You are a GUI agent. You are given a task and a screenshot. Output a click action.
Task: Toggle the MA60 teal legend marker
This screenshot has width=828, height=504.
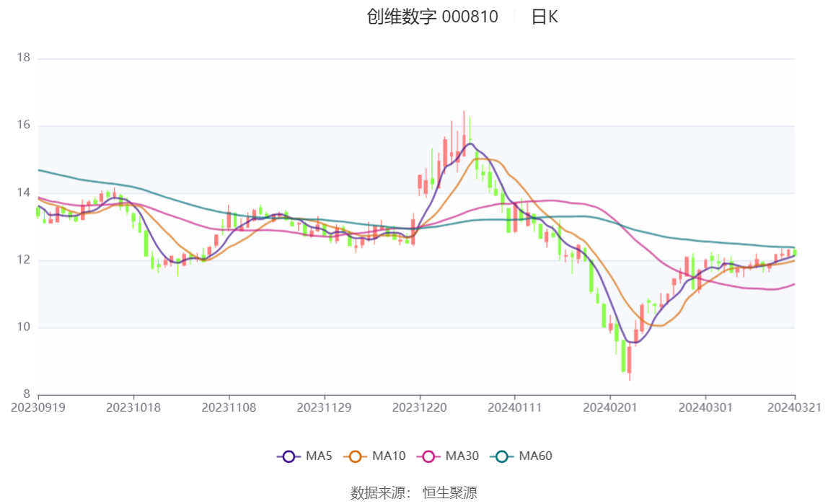(502, 456)
